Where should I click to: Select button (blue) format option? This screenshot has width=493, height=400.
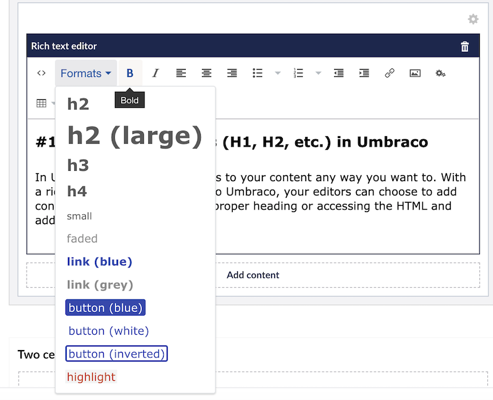pyautogui.click(x=105, y=308)
